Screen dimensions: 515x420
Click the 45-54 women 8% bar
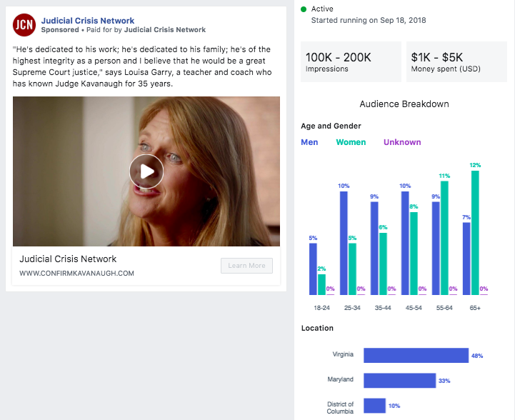coord(414,253)
